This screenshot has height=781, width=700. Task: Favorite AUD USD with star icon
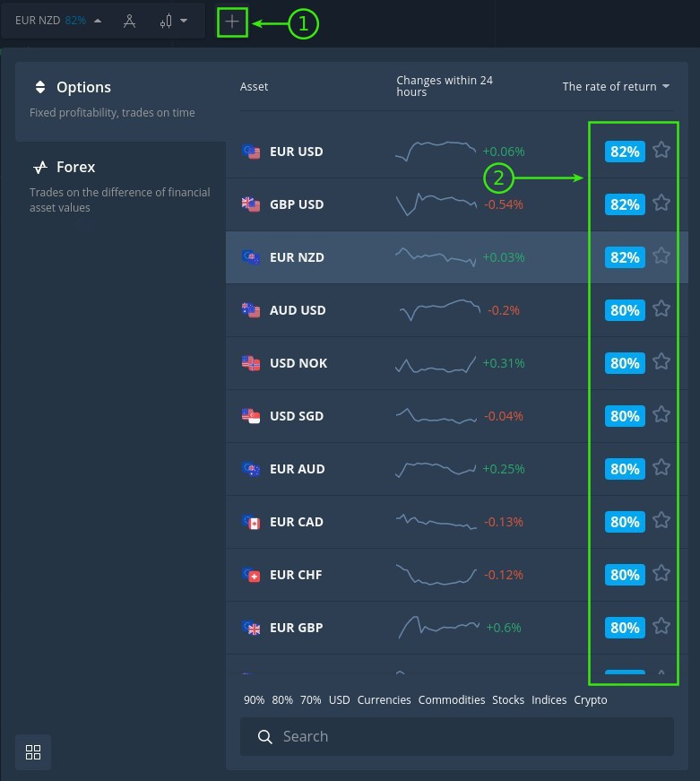[661, 308]
